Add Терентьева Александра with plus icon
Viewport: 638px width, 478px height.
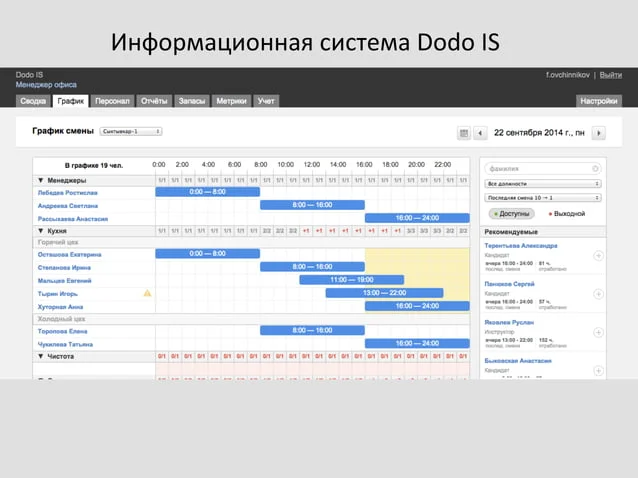pyautogui.click(x=598, y=256)
